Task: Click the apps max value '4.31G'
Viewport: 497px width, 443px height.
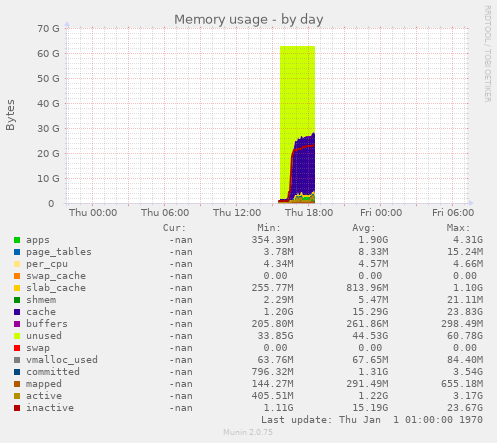Action: tap(468, 240)
